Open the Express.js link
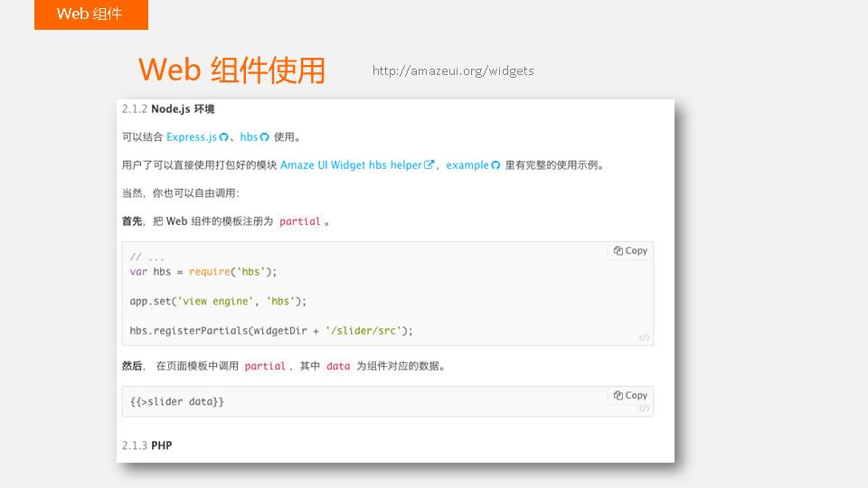The width and height of the screenshot is (868, 488). (191, 137)
